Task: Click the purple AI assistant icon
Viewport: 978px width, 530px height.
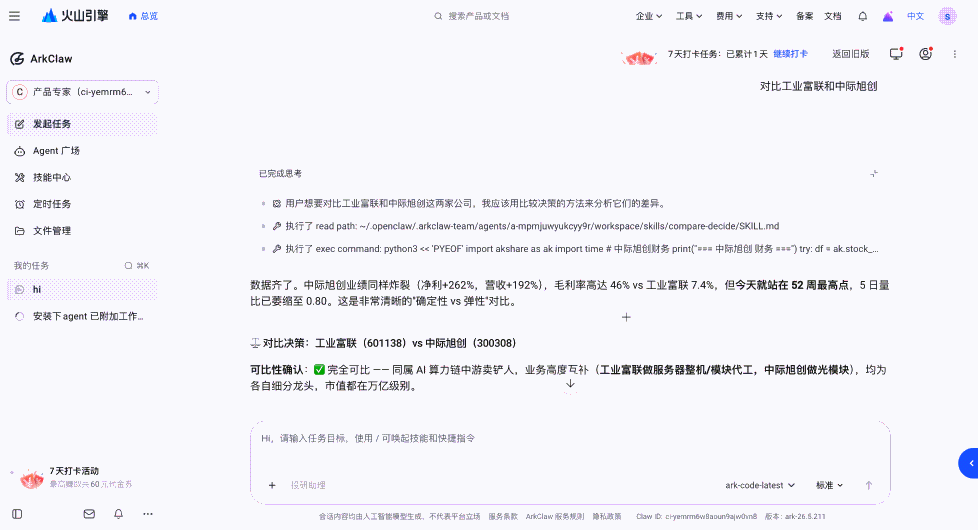Action: pyautogui.click(x=888, y=17)
